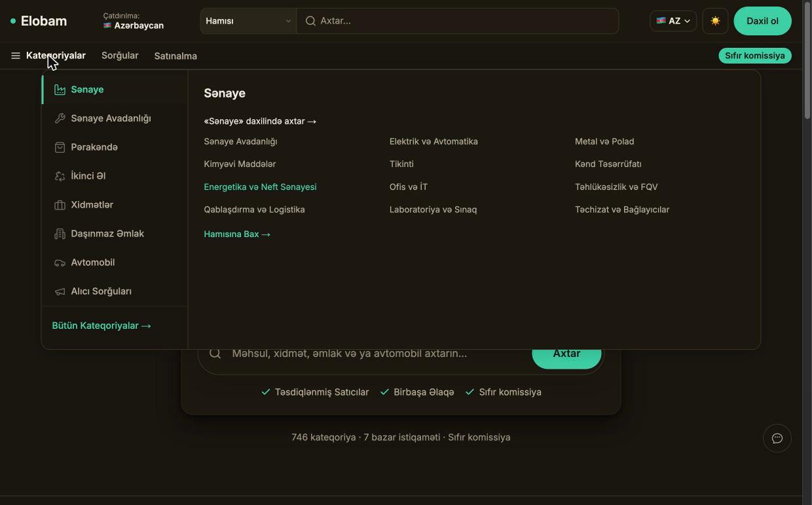Click the Sənaye panel heading
The image size is (812, 505).
[225, 93]
